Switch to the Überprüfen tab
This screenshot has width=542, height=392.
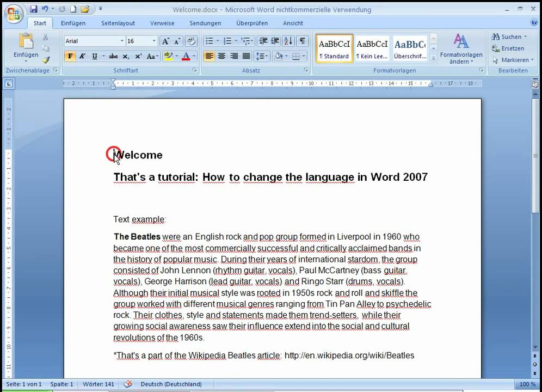point(252,23)
